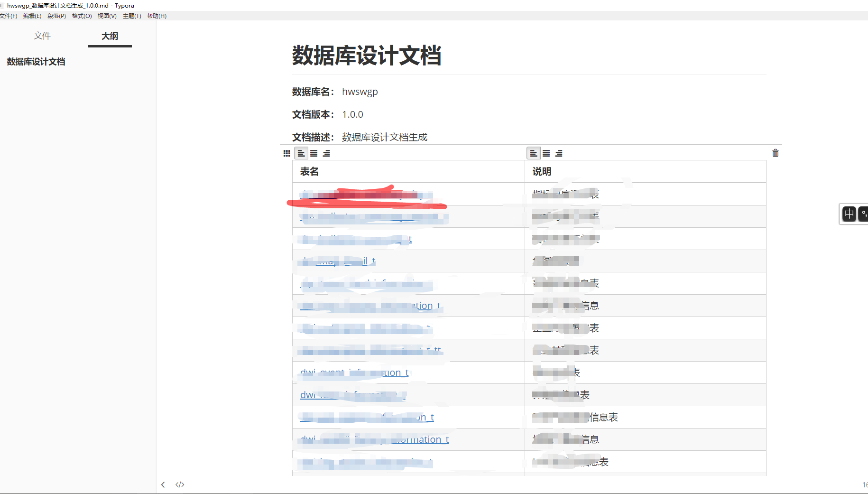Center-align the 说明 column
Image resolution: width=868 pixels, height=494 pixels.
[546, 153]
